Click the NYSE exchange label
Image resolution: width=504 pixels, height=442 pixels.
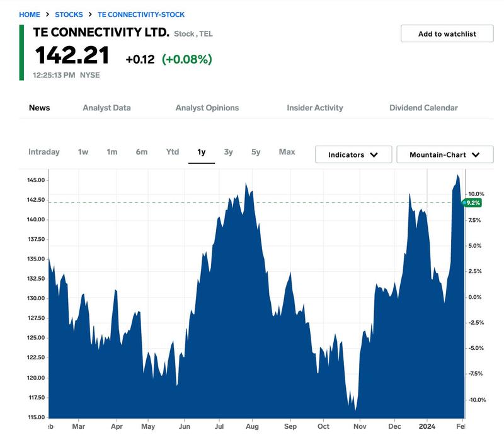(x=89, y=75)
